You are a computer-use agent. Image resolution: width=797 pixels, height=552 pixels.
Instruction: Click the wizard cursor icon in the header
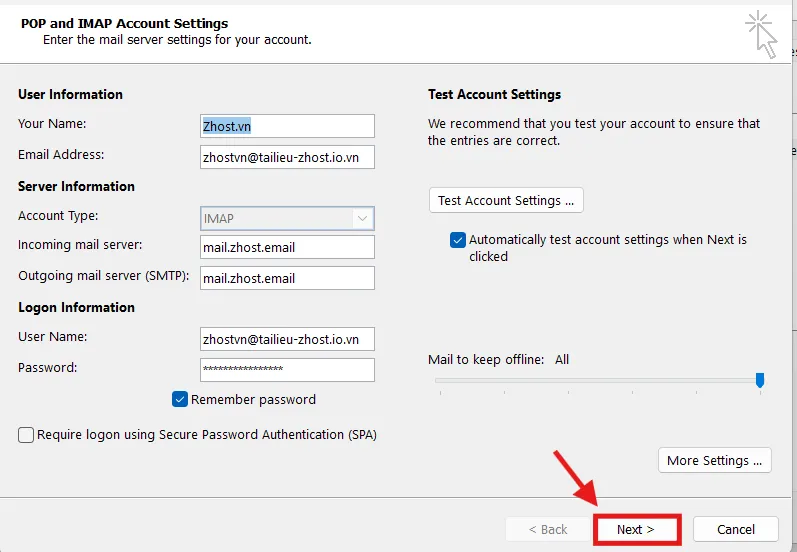[761, 33]
